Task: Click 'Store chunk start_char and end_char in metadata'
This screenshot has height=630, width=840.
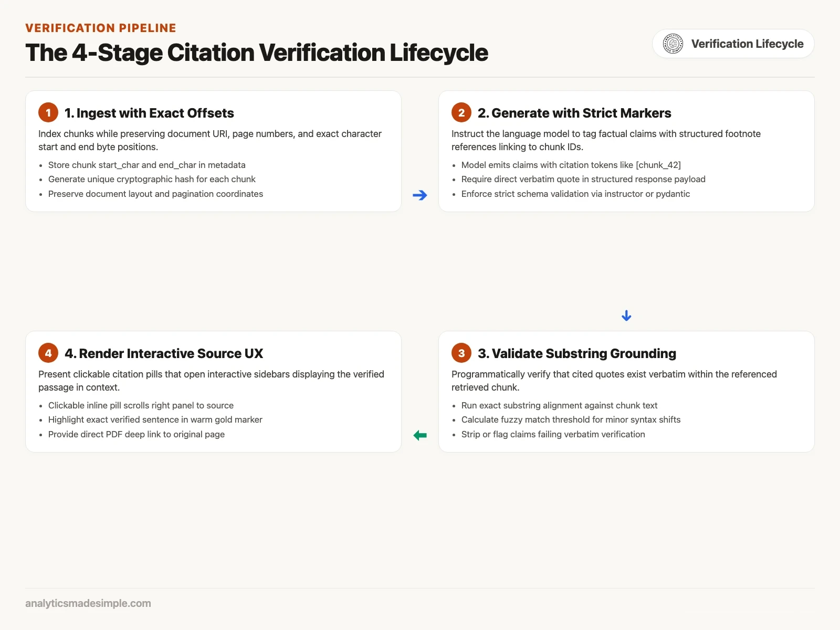Action: coord(147,165)
